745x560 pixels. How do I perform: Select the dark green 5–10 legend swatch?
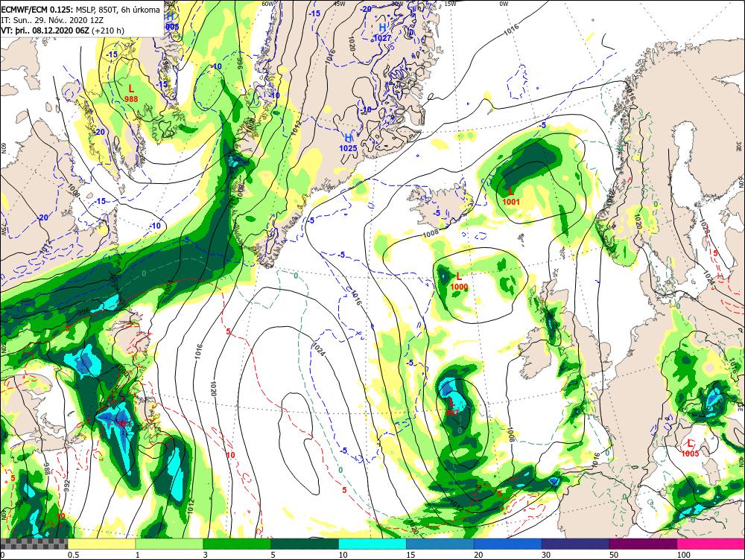pyautogui.click(x=305, y=544)
